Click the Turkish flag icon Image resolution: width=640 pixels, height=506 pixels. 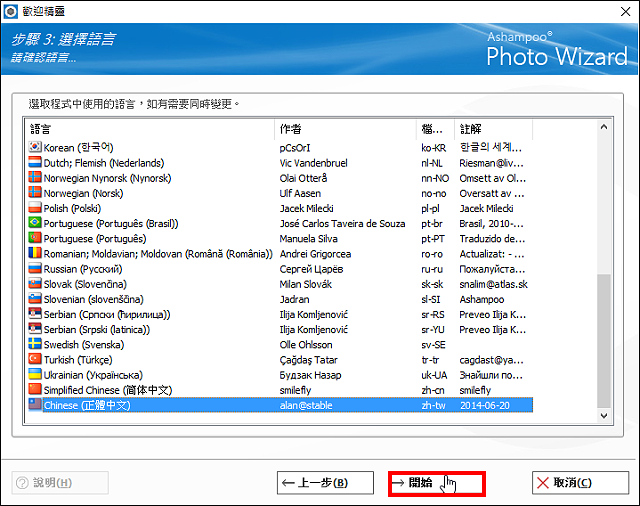tap(35, 358)
